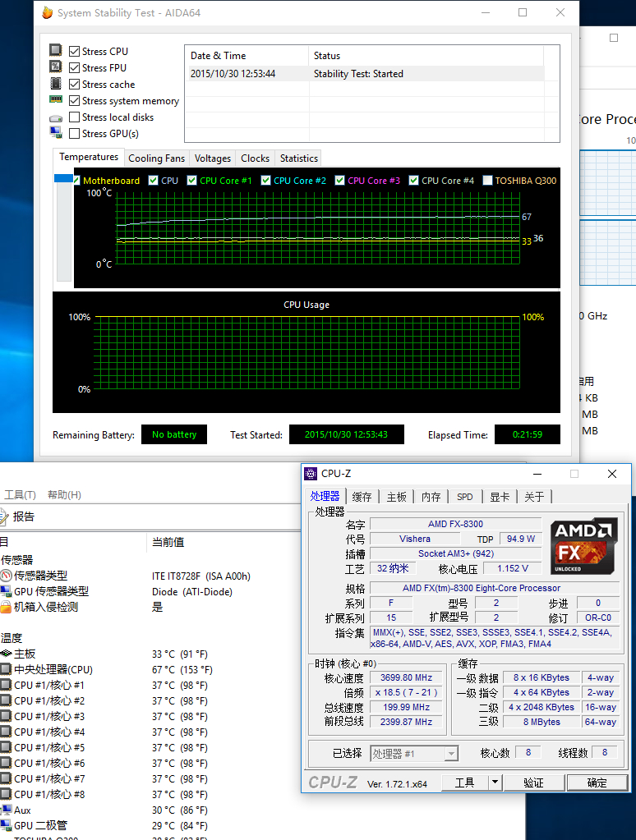Uncheck Stress cache option
This screenshot has width=636, height=840.
click(75, 85)
